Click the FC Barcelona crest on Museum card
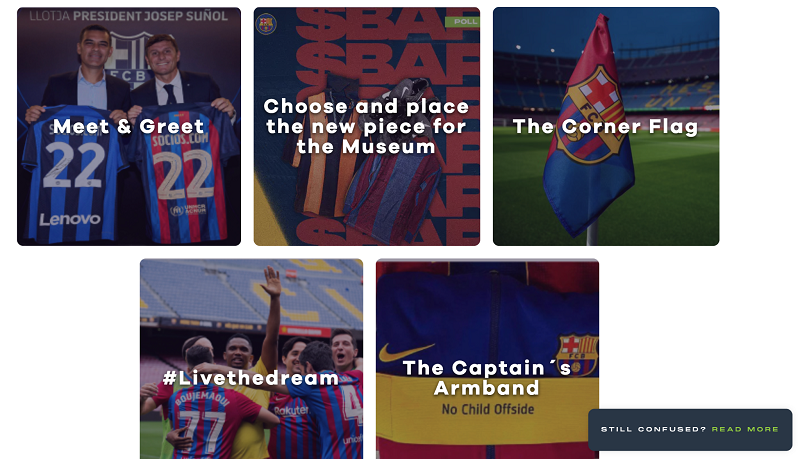This screenshot has height=459, width=800. coord(266,24)
